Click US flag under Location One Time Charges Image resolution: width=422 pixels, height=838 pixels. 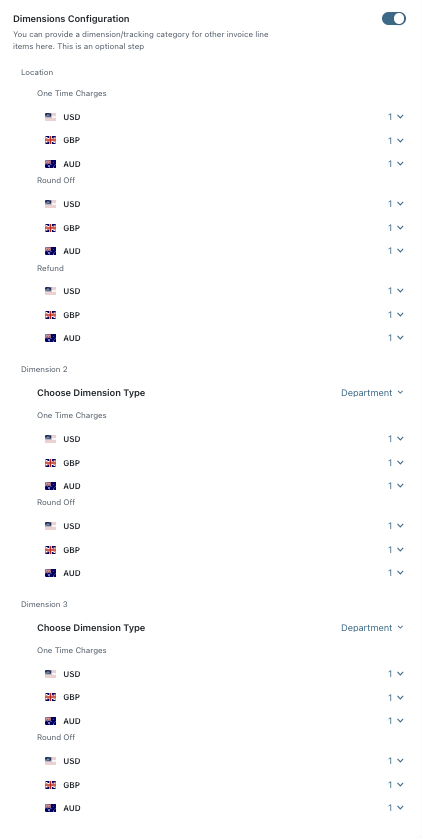click(51, 117)
